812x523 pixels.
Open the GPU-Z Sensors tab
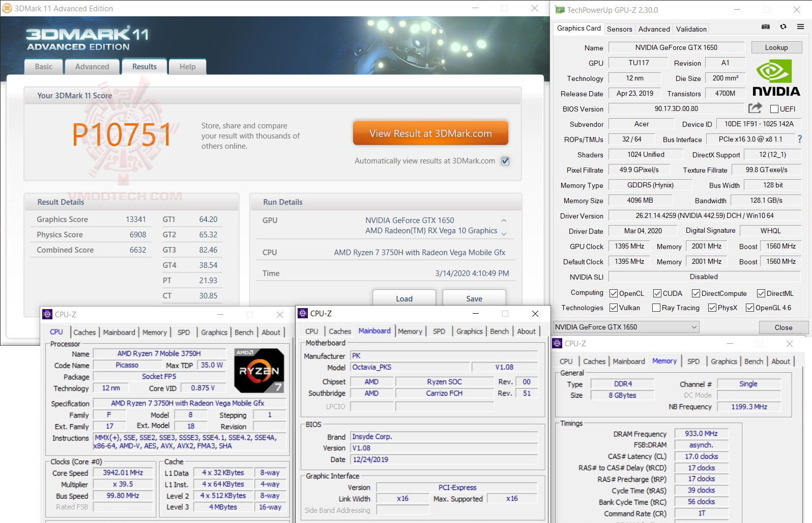(620, 29)
